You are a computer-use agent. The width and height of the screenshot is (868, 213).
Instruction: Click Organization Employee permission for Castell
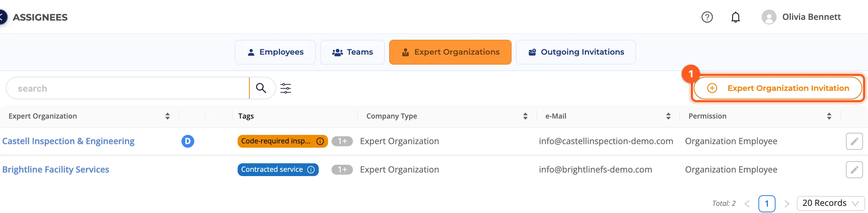[x=731, y=141]
